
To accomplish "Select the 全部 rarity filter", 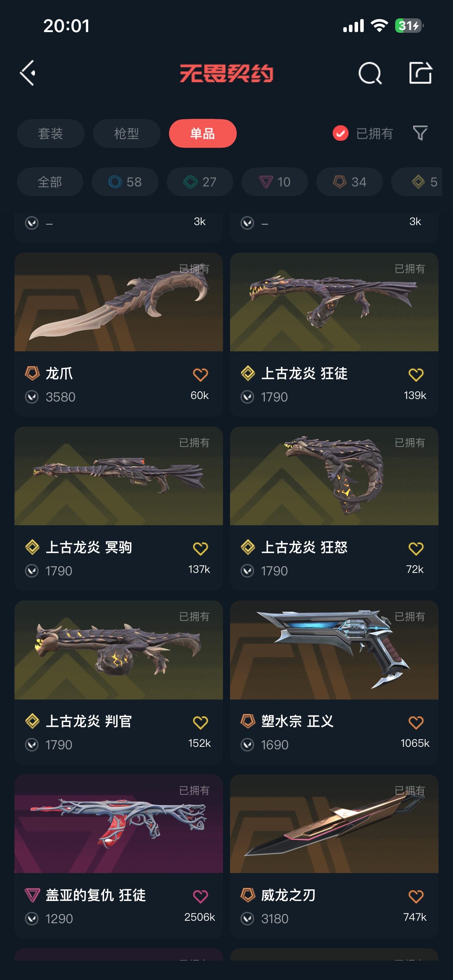I will [x=50, y=182].
